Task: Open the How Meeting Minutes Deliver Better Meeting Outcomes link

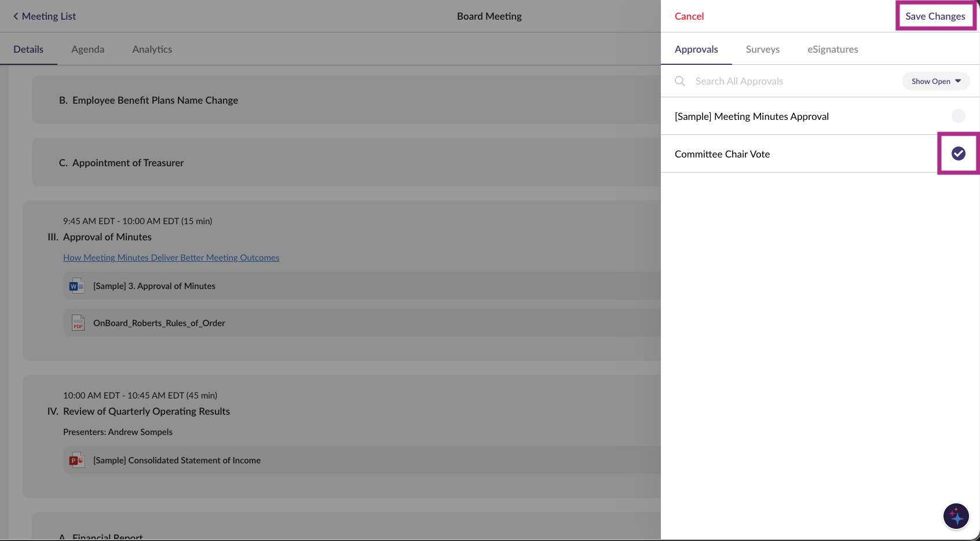Action: [171, 257]
